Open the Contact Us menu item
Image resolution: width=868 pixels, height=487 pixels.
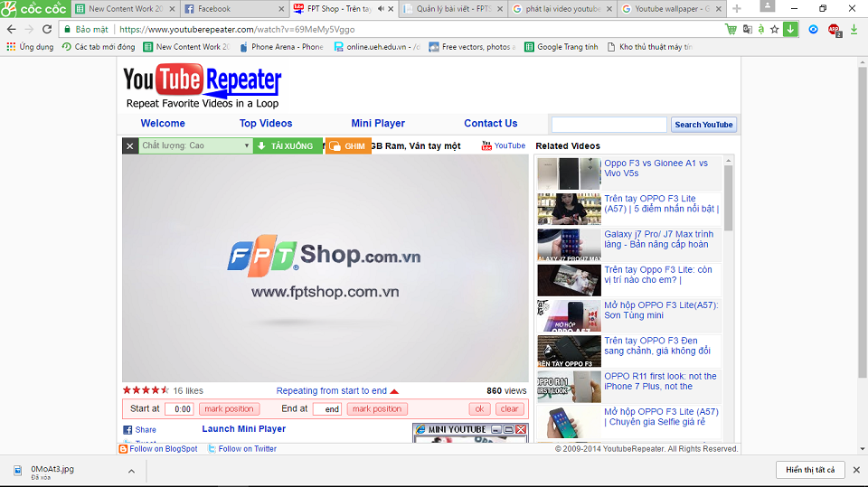490,124
